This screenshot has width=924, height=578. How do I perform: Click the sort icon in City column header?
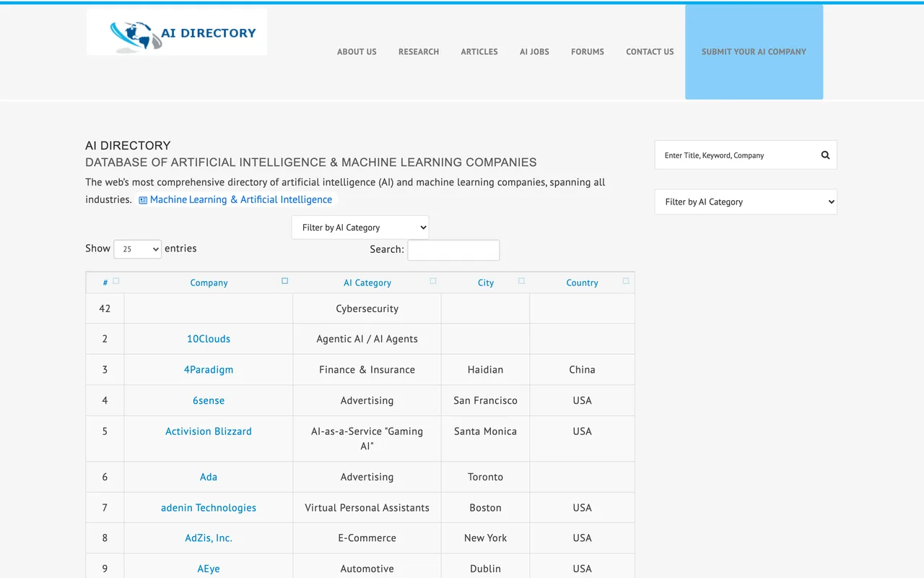pyautogui.click(x=521, y=281)
